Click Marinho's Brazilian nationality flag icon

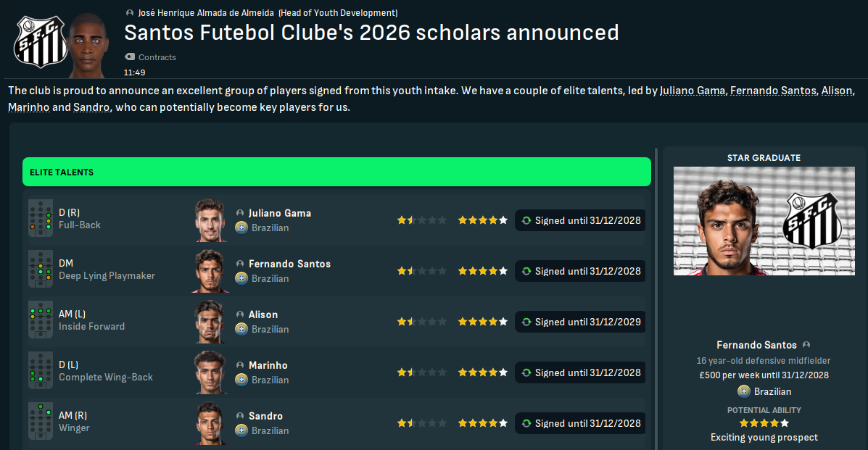[x=241, y=380]
